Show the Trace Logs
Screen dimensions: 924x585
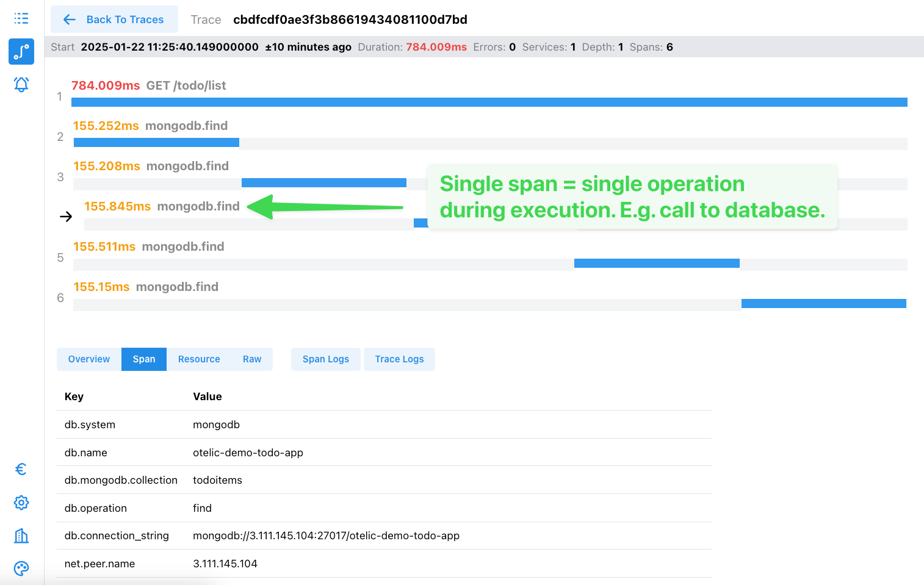(399, 359)
